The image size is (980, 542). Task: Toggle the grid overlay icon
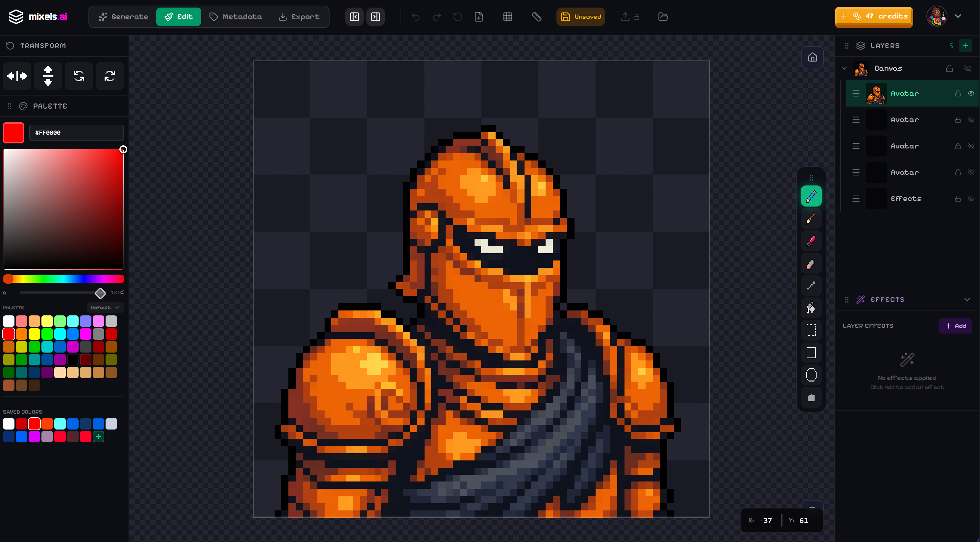click(x=507, y=16)
